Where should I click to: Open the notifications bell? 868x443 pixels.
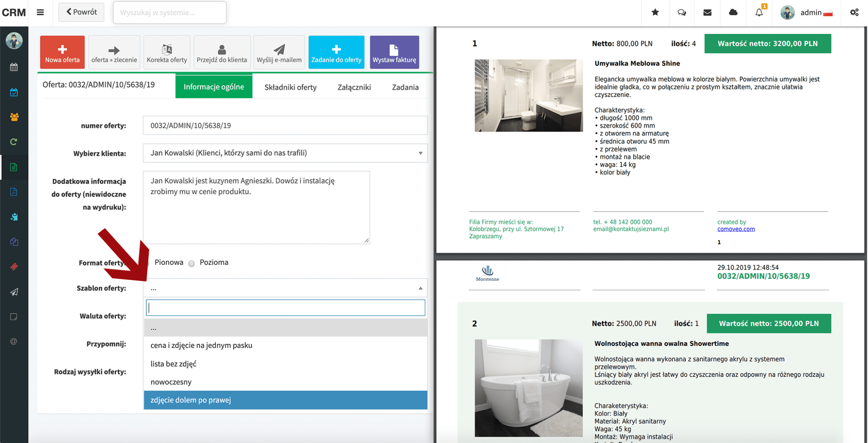(x=759, y=12)
